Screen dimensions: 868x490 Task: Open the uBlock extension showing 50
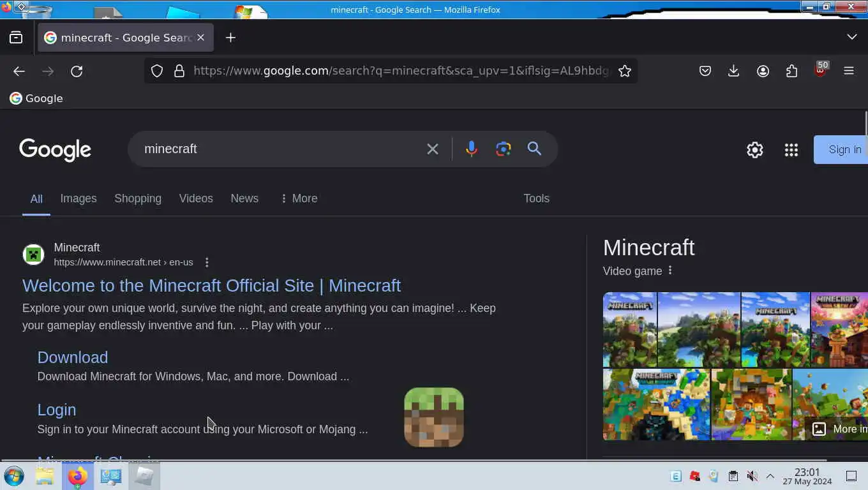tap(820, 70)
